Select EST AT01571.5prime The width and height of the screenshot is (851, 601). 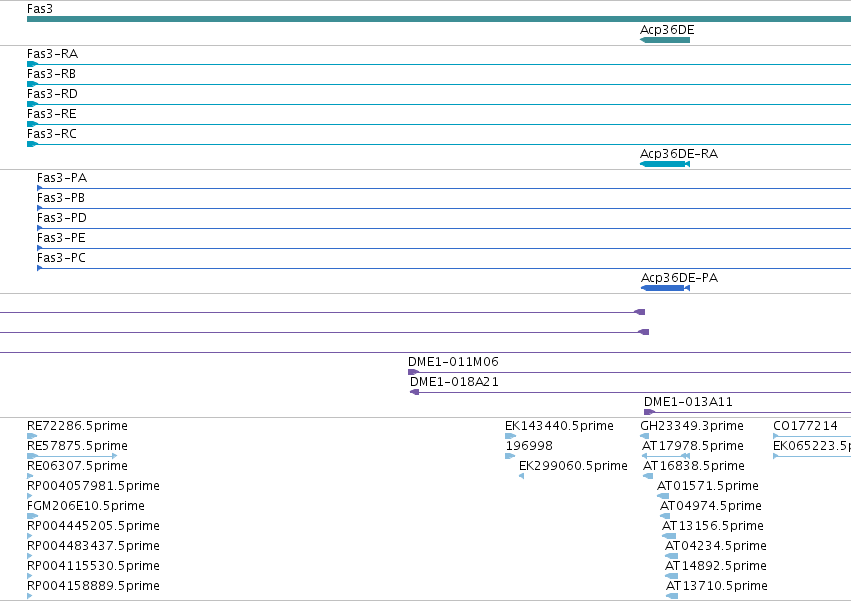[x=708, y=486]
